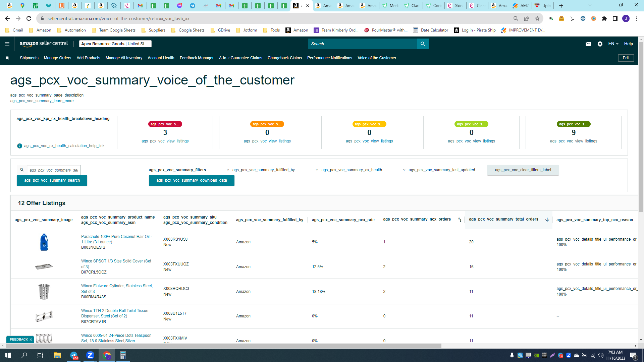The height and width of the screenshot is (362, 644).
Task: Open the mail messages icon
Action: pos(588,44)
